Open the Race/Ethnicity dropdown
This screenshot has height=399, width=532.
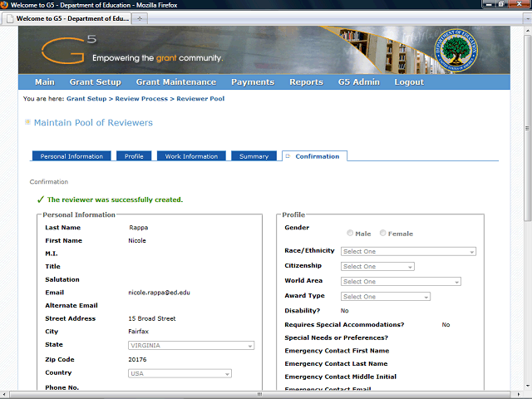[x=408, y=251]
